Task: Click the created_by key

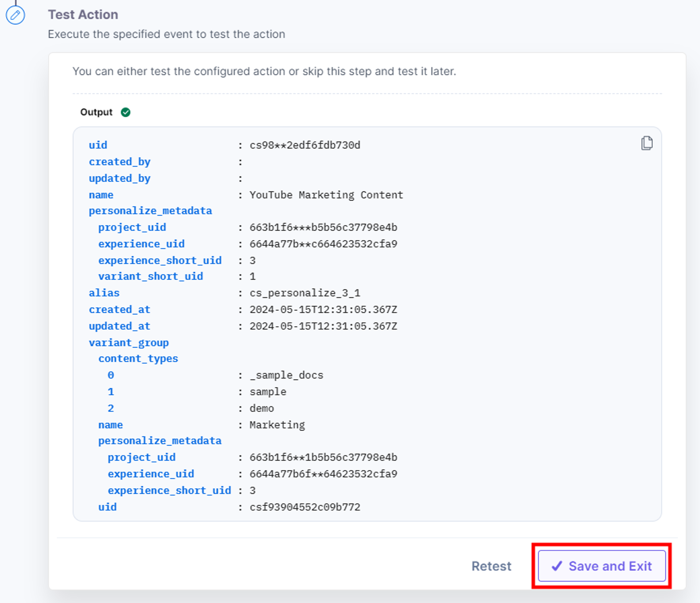Action: (120, 162)
